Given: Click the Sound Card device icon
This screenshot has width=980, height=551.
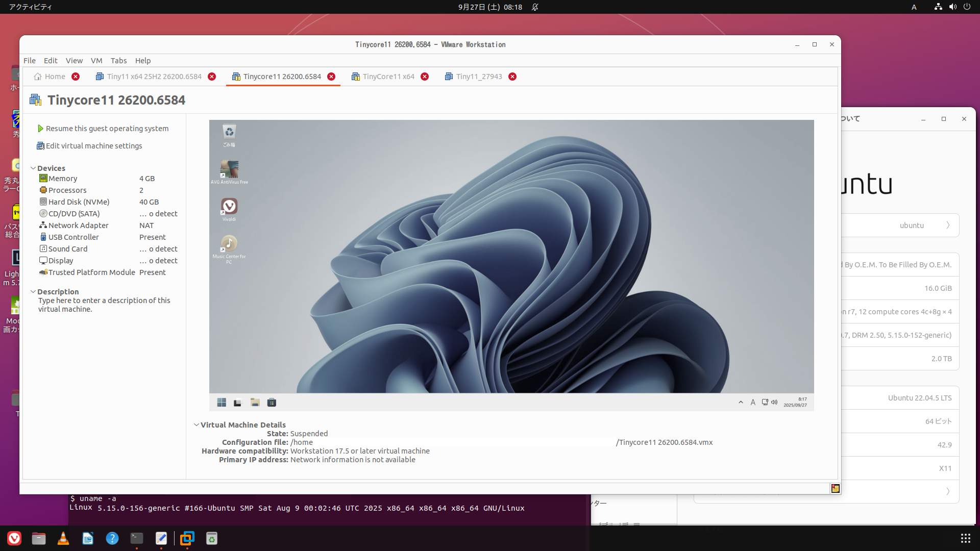Looking at the screenshot, I should 43,249.
